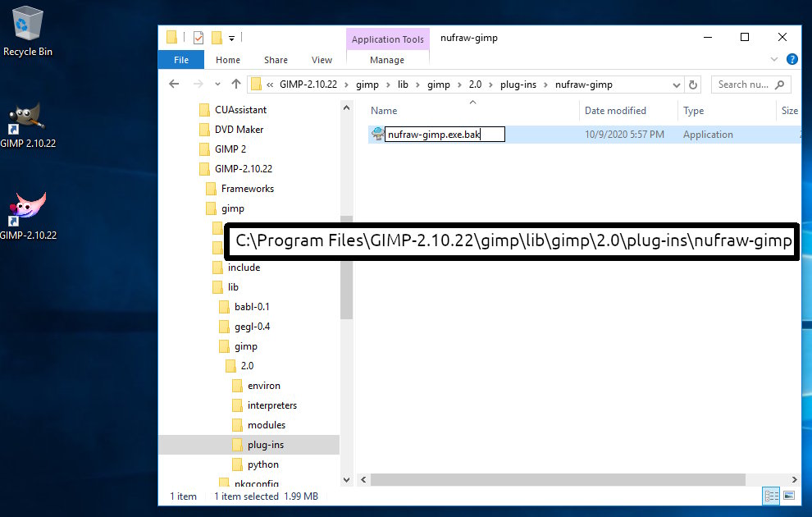
Task: Open the recent locations dropdown
Action: pyautogui.click(x=217, y=84)
